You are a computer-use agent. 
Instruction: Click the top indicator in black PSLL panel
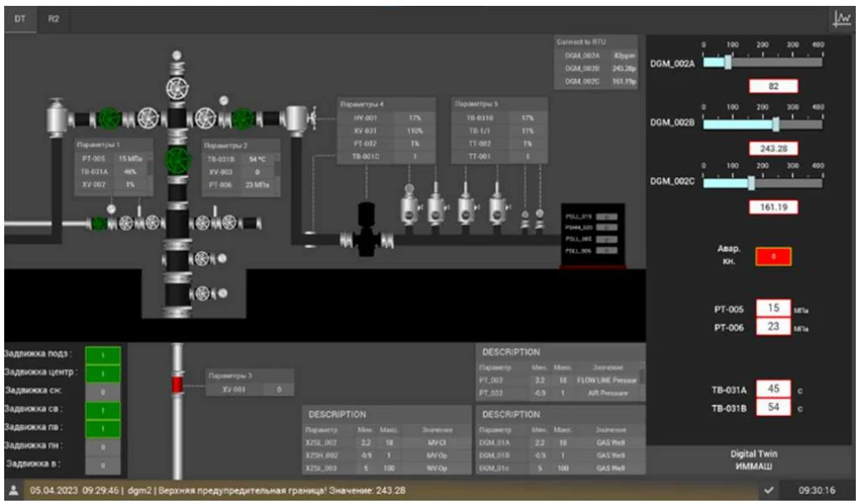click(x=607, y=216)
